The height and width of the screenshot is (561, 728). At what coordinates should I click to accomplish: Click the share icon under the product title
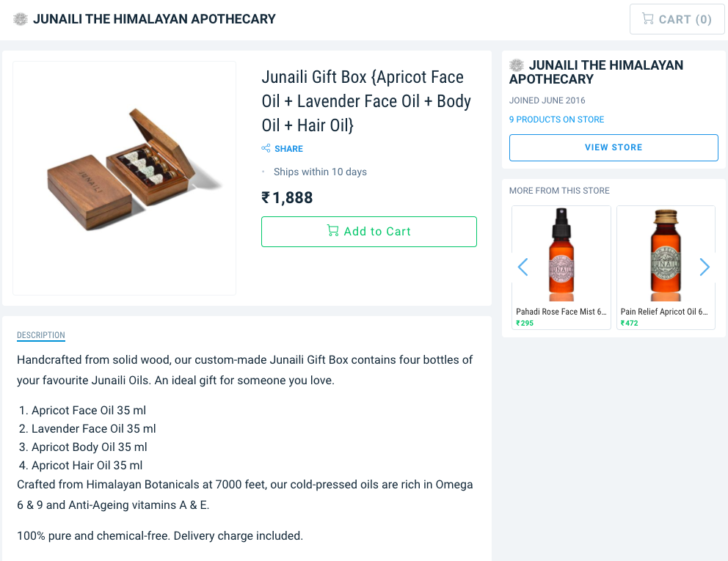tap(266, 149)
